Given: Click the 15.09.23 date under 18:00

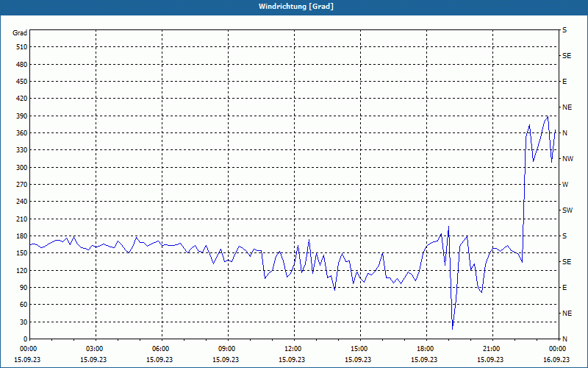Looking at the screenshot, I should point(424,359).
